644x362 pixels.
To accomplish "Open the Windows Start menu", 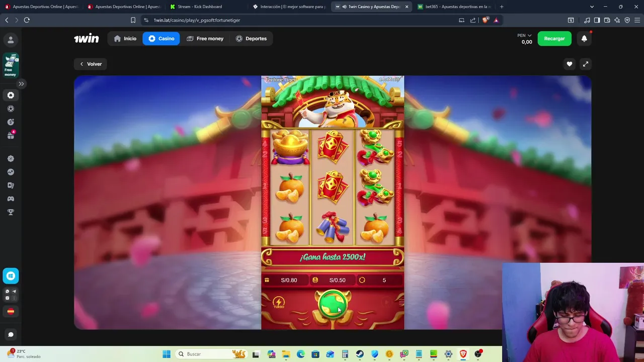I will click(x=167, y=354).
